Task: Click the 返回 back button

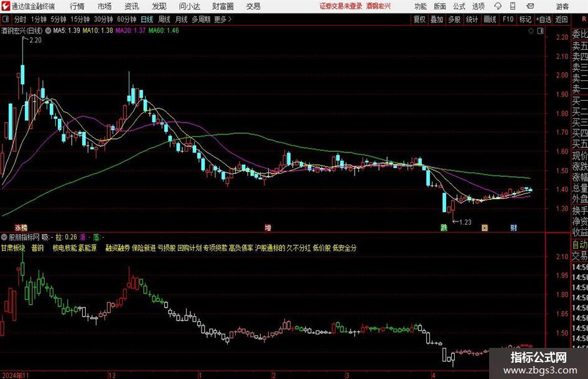Action: (x=561, y=19)
